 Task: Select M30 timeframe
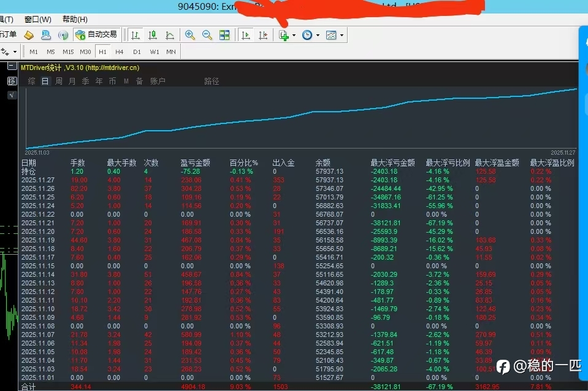85,52
